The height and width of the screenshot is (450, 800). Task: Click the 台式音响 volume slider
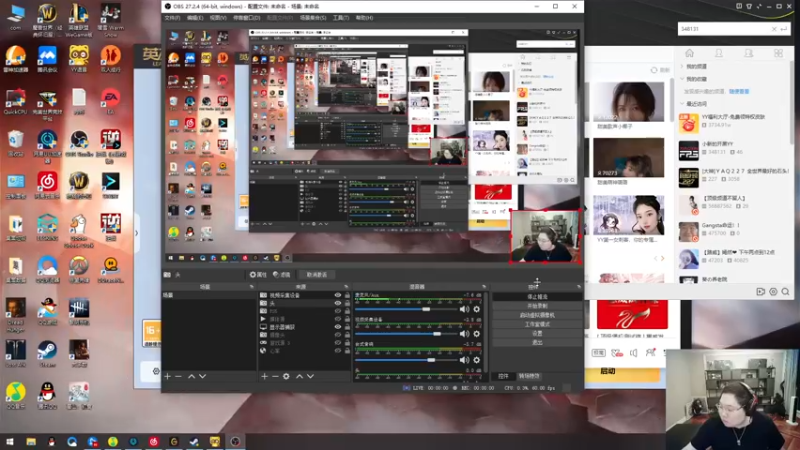click(x=406, y=360)
